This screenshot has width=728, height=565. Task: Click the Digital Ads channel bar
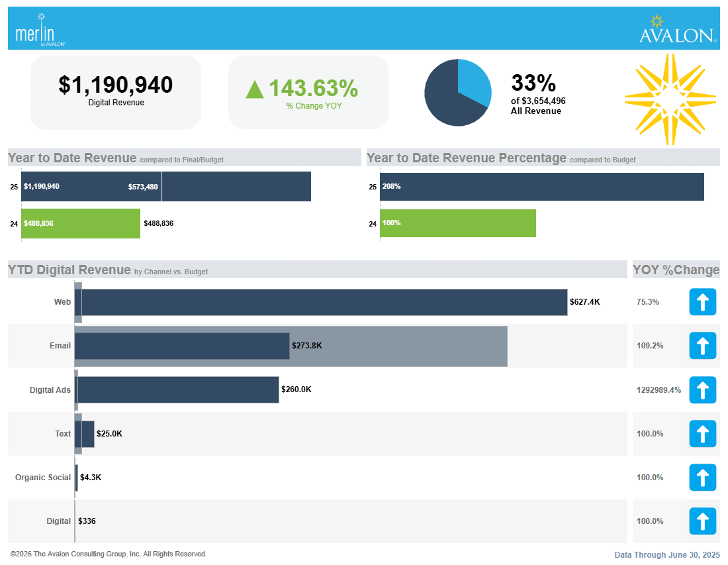(x=178, y=390)
